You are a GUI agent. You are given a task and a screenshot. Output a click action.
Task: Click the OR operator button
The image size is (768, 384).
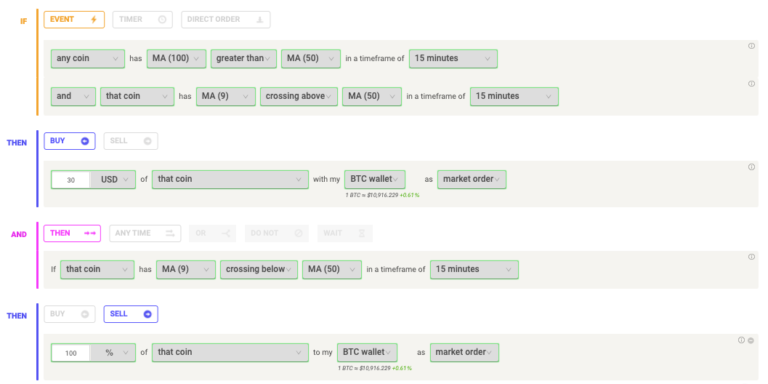tap(213, 234)
